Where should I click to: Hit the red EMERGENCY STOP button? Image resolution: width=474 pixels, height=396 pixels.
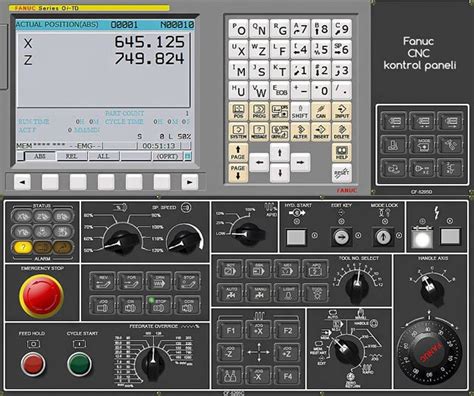coord(41,296)
